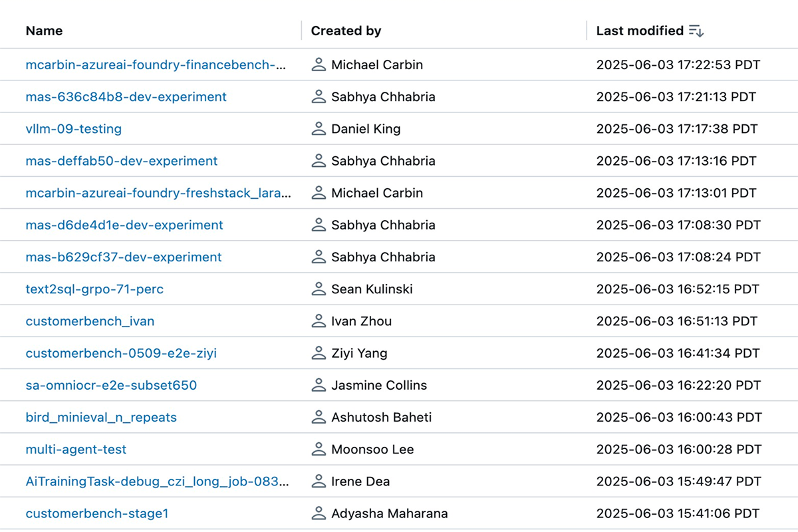Open mas-636c84b8-dev-experiment link
The image size is (798, 532).
click(126, 97)
